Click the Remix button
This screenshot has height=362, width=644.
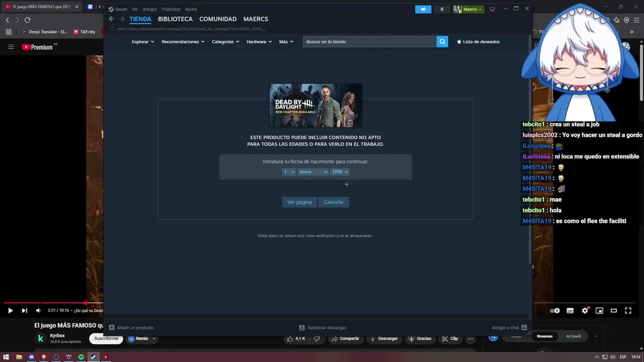[x=138, y=338]
